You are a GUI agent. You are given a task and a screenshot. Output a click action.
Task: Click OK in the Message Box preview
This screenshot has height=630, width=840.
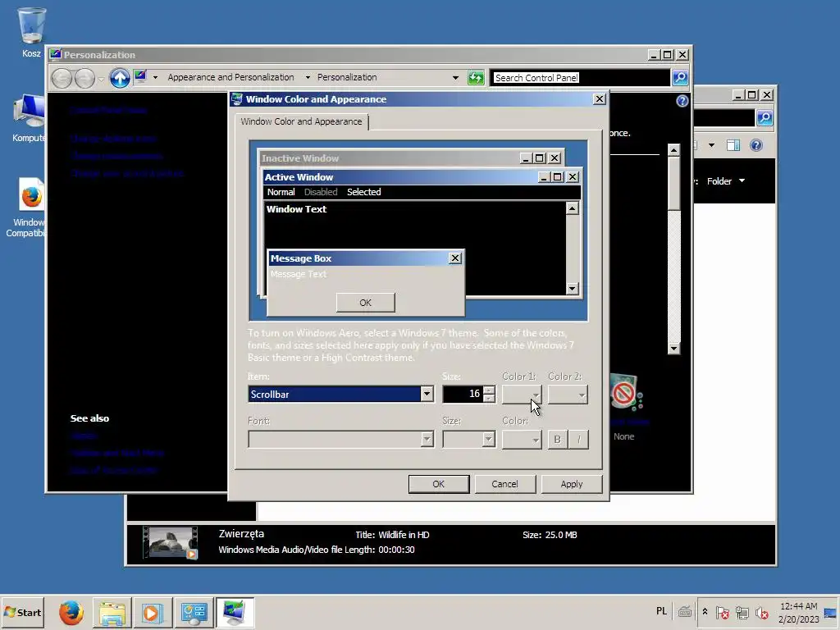365,303
